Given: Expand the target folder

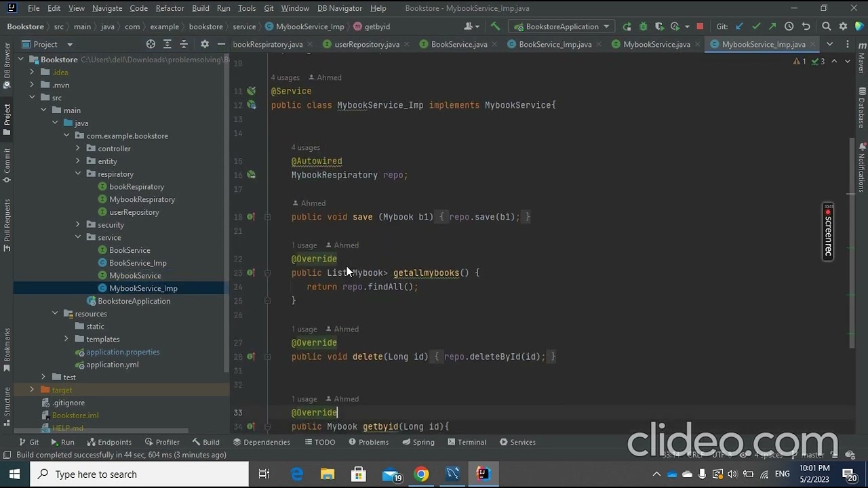Looking at the screenshot, I should 32,390.
